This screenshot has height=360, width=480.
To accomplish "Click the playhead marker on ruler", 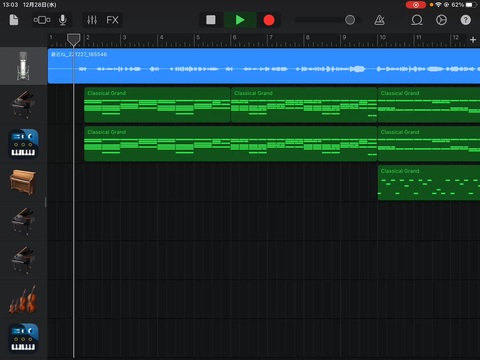I will [73, 39].
